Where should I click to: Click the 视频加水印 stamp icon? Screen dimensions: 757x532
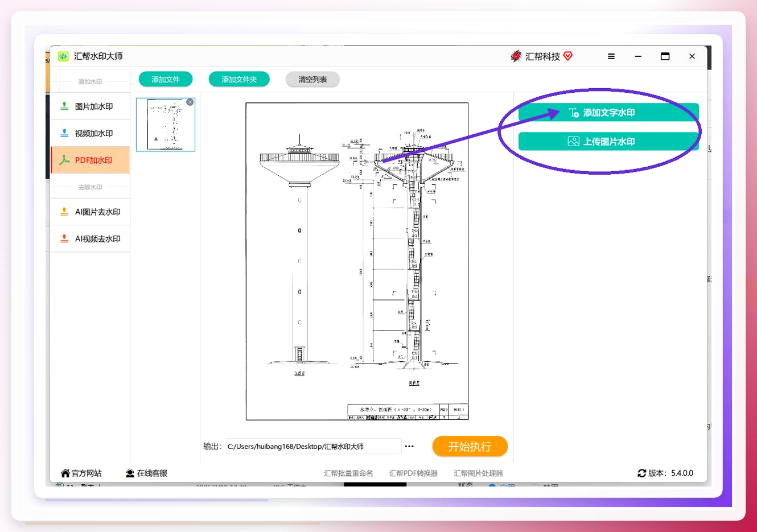tap(64, 133)
